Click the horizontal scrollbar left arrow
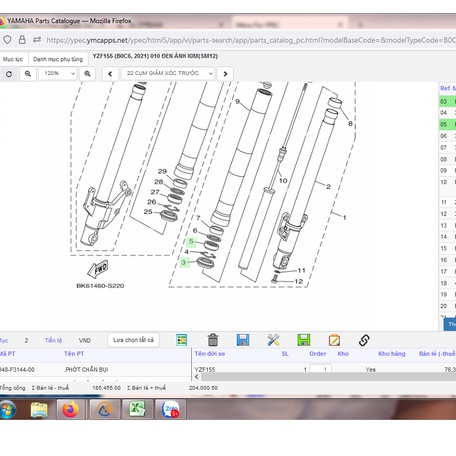456x456 pixels. pos(197,377)
